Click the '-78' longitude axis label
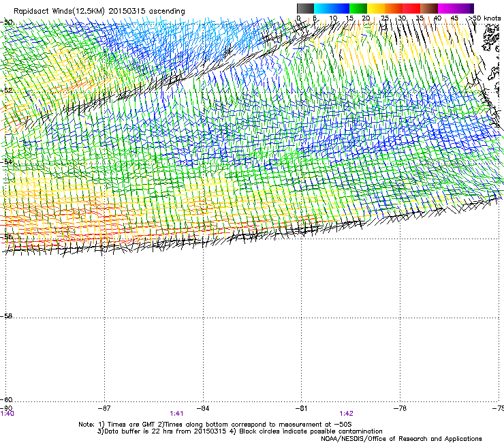Viewport: 504px width, 443px height. (400, 408)
